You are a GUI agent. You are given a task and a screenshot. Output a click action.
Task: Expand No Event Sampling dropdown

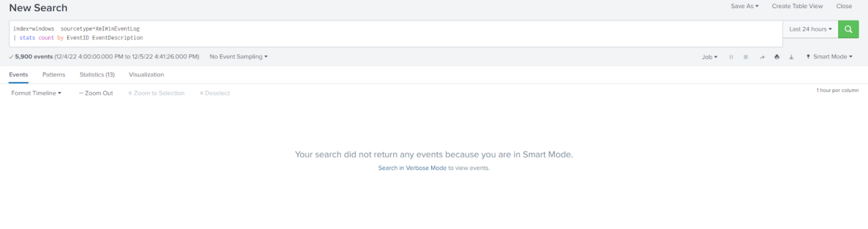238,57
